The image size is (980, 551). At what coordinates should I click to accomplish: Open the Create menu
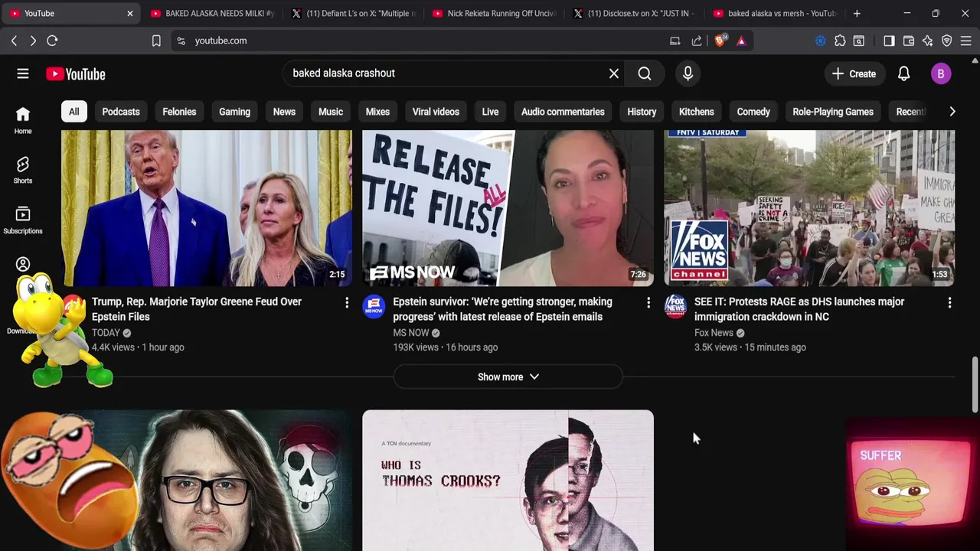pos(854,73)
